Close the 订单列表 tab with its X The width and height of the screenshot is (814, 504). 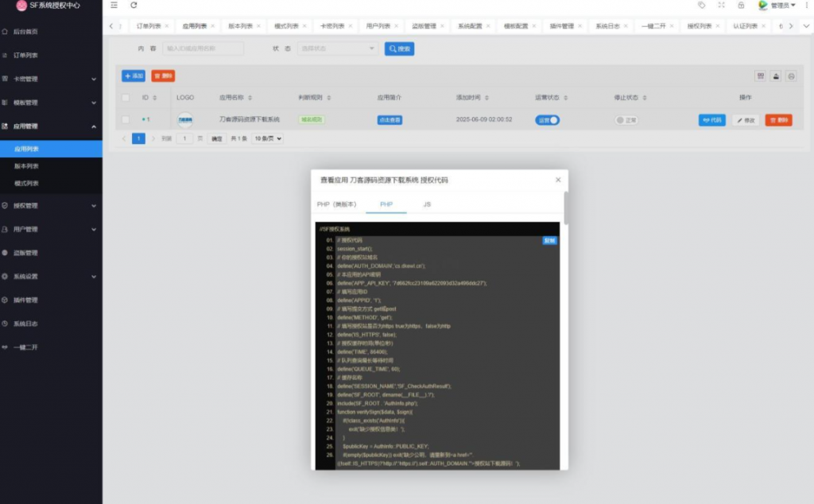[x=166, y=26]
